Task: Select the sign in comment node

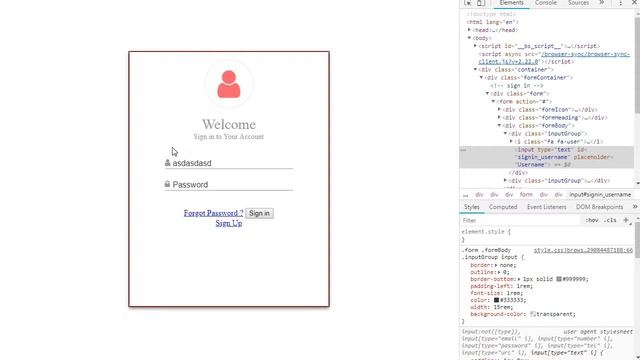Action: tap(517, 86)
